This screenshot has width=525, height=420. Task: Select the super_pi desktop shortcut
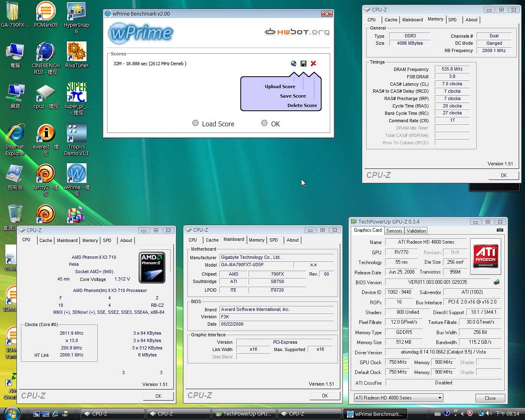[x=76, y=99]
